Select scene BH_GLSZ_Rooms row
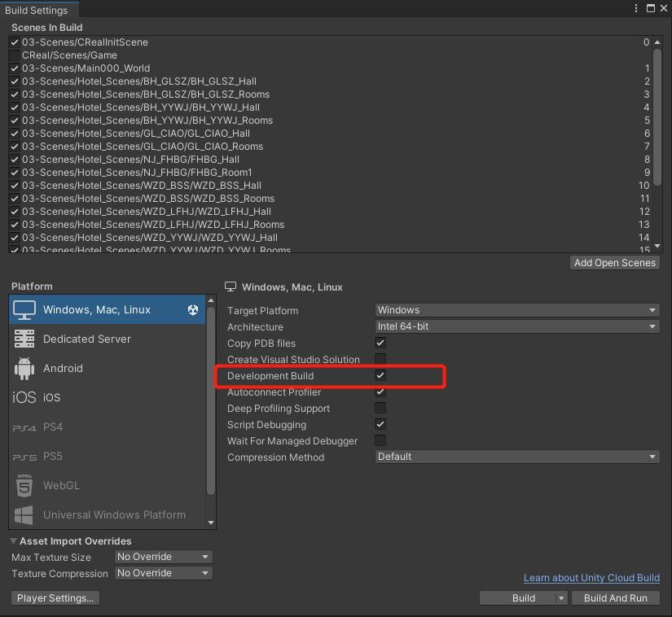 click(330, 94)
